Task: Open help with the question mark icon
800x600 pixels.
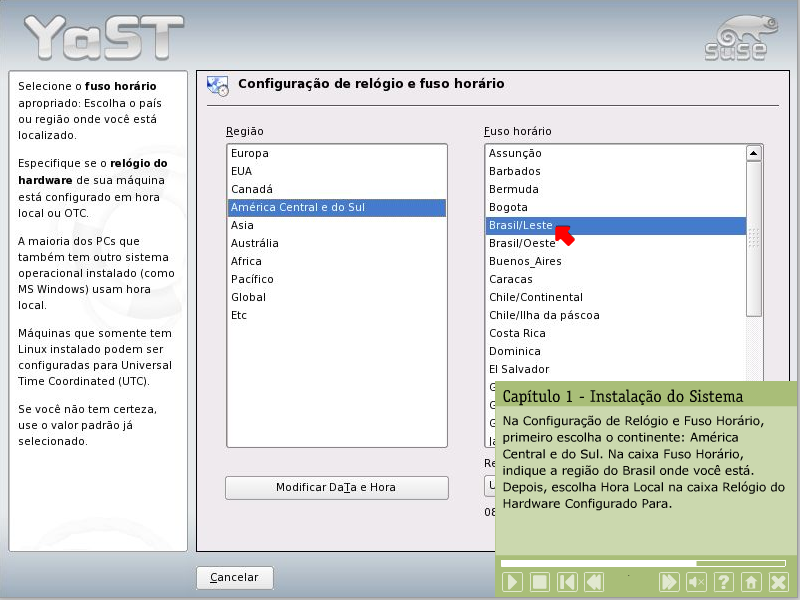Action: [x=724, y=582]
